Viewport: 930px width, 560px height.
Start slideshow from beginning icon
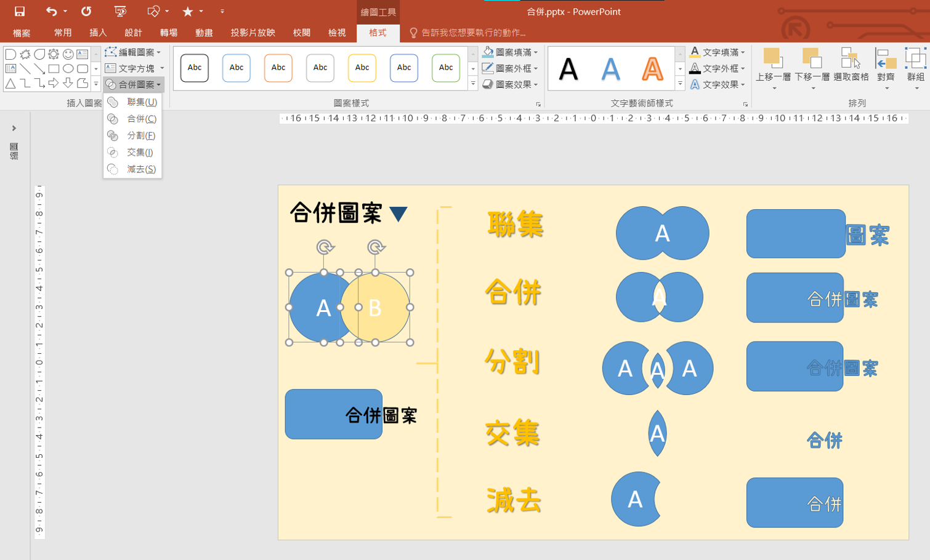120,11
